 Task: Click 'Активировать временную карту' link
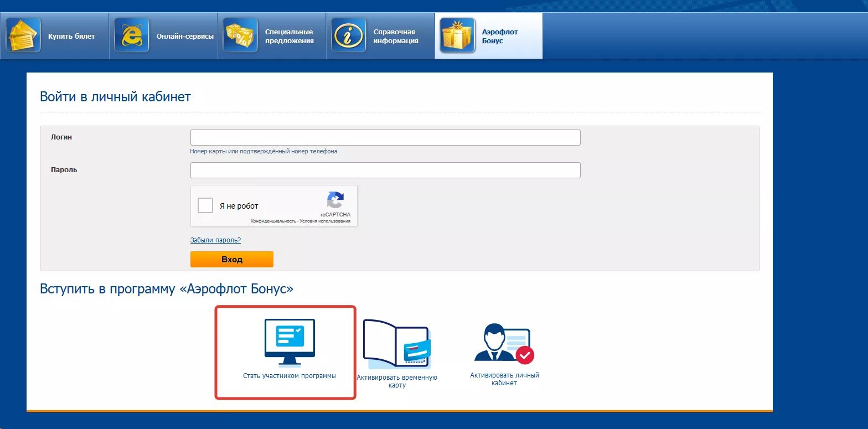point(397,381)
